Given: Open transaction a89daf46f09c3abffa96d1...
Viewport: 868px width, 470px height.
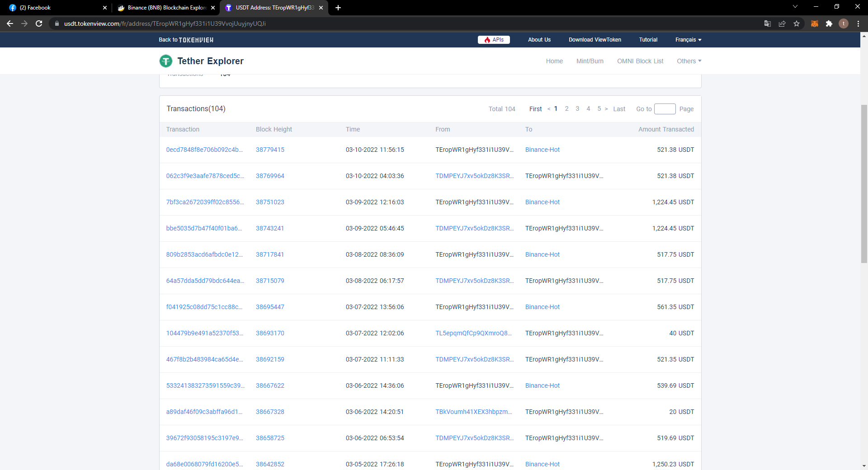Looking at the screenshot, I should [x=204, y=412].
